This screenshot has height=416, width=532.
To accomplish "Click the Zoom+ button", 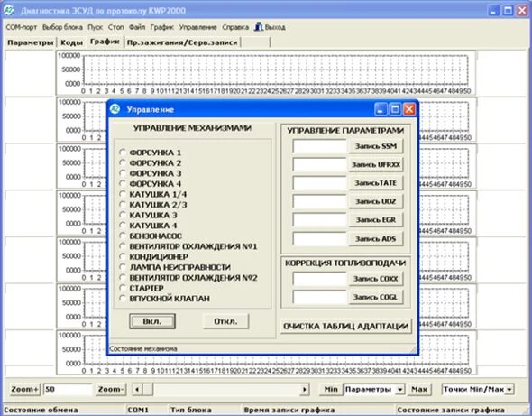I will [x=24, y=389].
